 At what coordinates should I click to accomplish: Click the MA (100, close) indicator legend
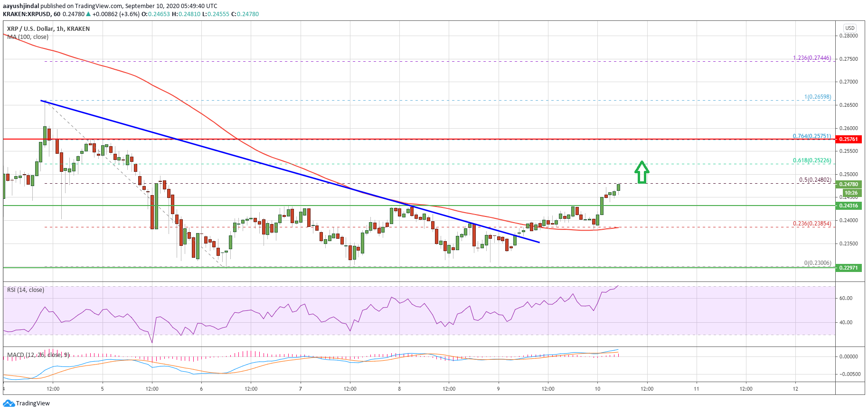coord(28,37)
